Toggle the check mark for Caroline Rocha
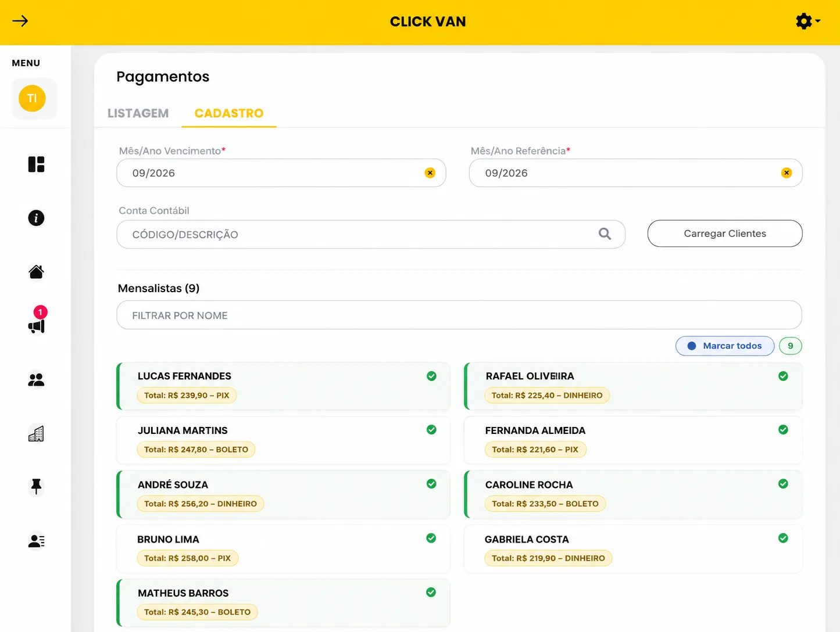 [x=783, y=484]
